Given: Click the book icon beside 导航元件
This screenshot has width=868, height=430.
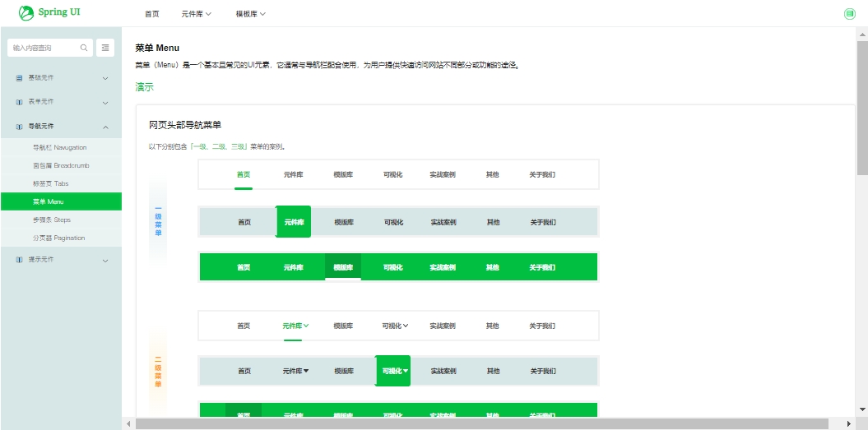Looking at the screenshot, I should [x=19, y=127].
